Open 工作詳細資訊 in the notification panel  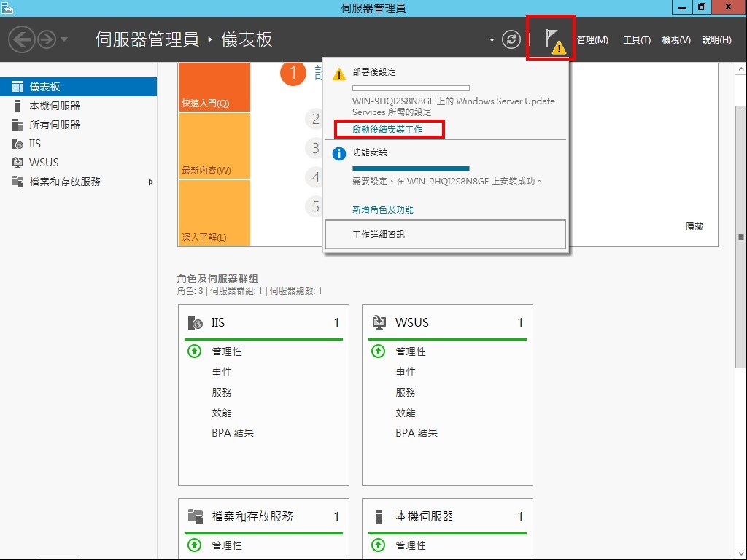446,234
